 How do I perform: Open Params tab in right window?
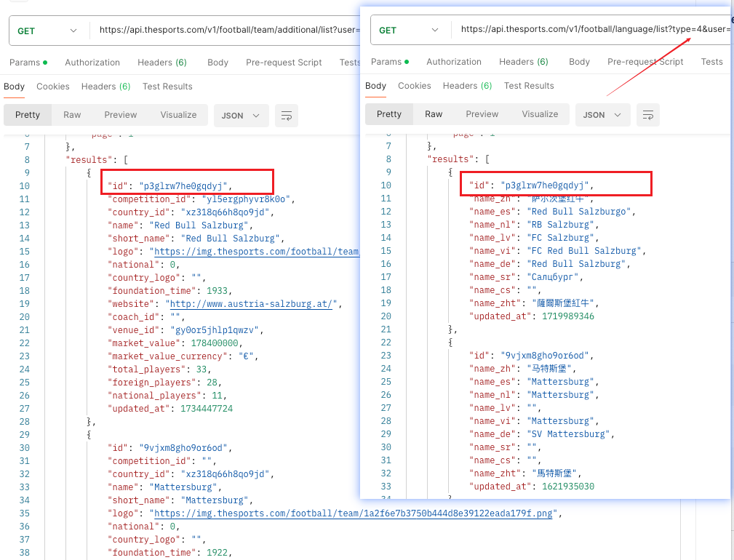click(389, 61)
